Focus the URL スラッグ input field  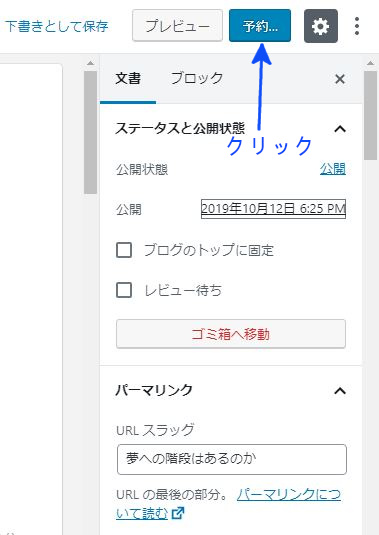point(232,459)
